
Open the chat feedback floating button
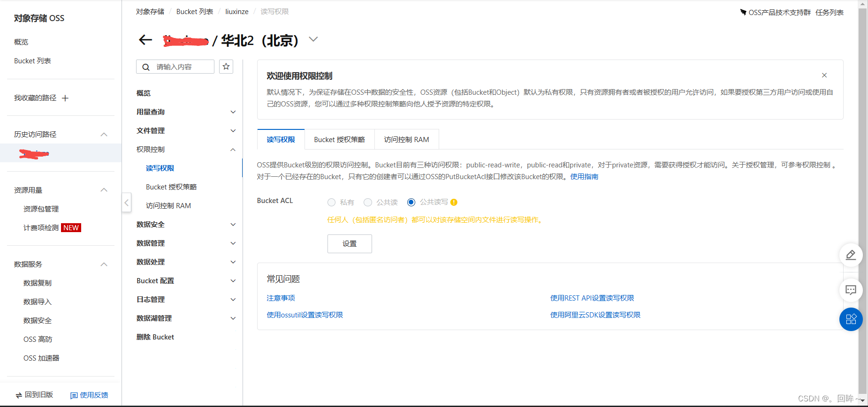tap(851, 290)
